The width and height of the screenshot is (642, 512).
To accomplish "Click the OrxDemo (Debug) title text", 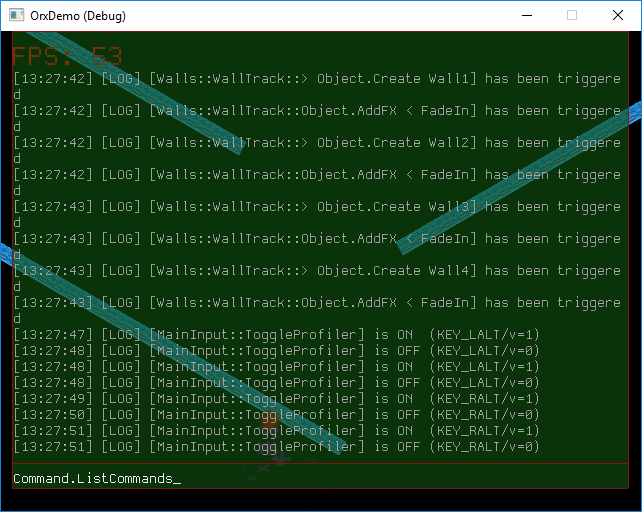I will tap(78, 16).
